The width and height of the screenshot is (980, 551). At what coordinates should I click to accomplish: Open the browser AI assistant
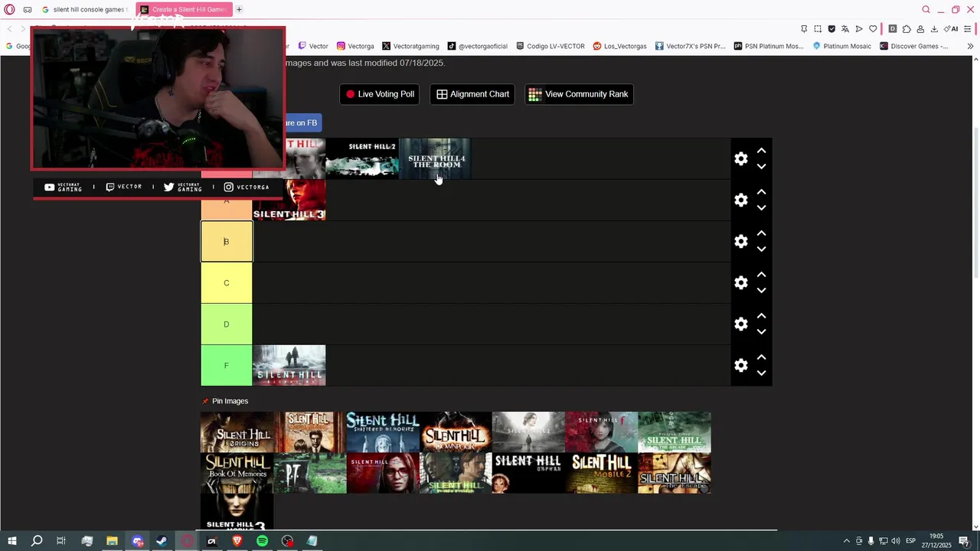tap(952, 29)
